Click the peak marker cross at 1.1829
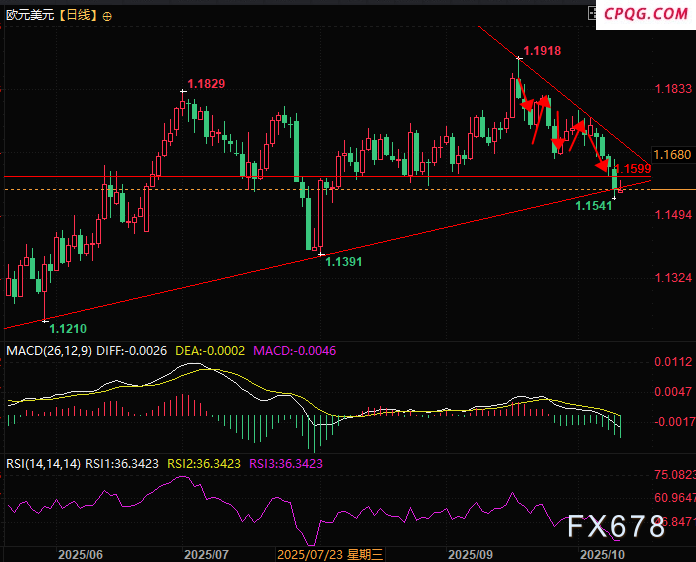This screenshot has height=562, width=696. (x=182, y=92)
